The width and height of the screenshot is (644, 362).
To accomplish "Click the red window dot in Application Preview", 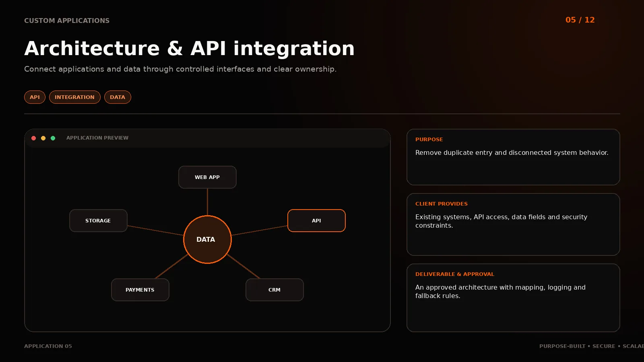I will tap(34, 138).
